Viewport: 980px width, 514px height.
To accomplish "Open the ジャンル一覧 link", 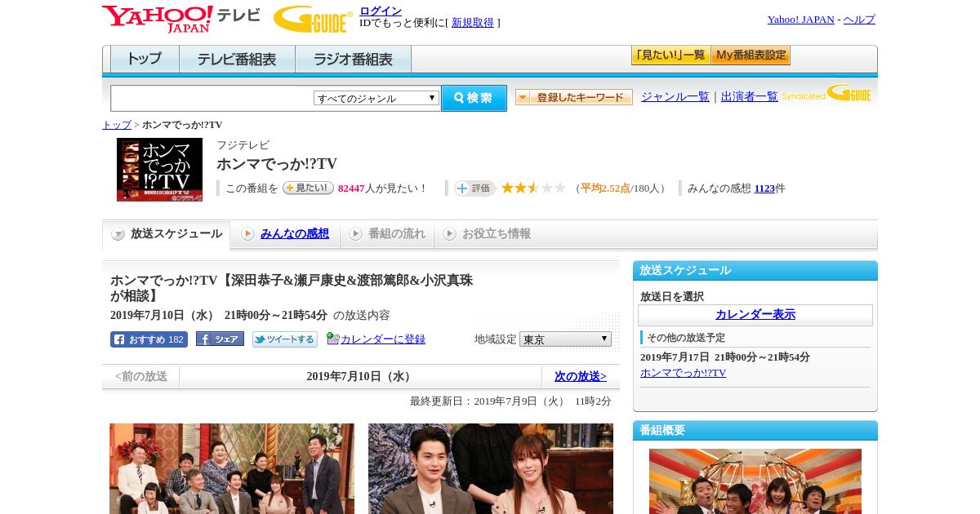I will click(675, 96).
